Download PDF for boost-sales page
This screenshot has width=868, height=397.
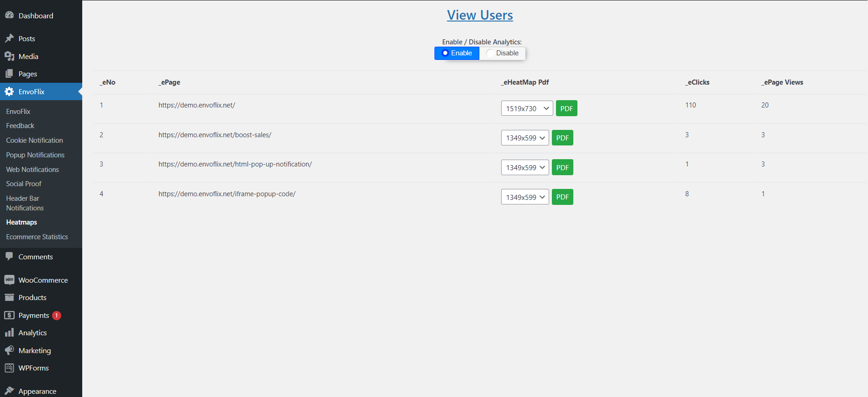pos(562,138)
